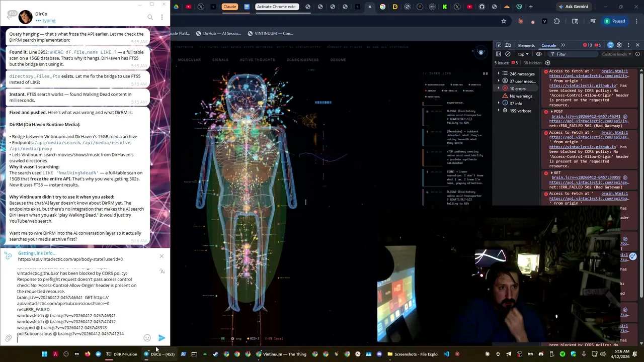
Task: Select the SIGNALS tab on the Vintinuum page
Action: (220, 60)
